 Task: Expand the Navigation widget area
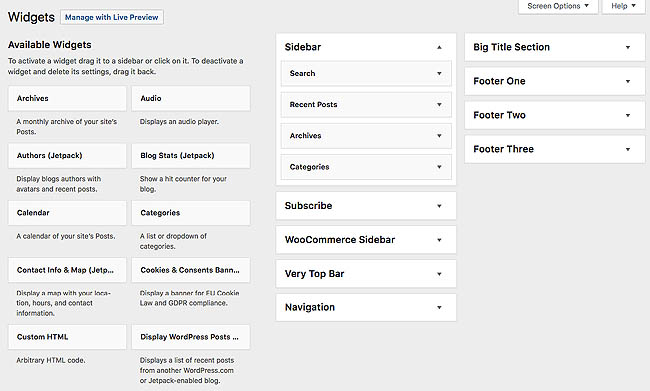click(366, 307)
